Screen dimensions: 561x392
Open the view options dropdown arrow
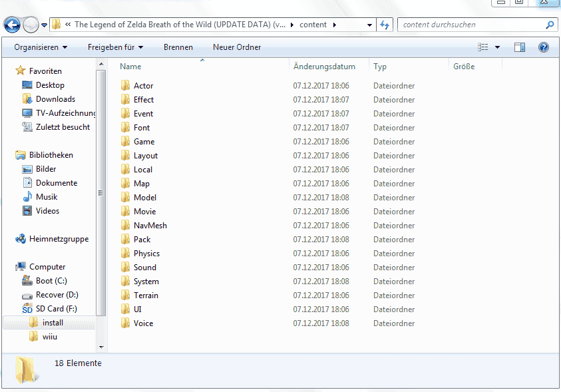[x=497, y=47]
